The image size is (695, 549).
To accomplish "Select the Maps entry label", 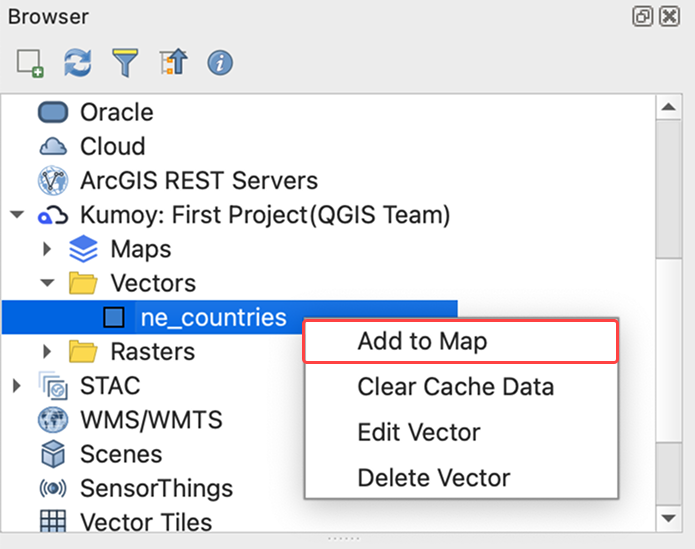I will (x=141, y=249).
